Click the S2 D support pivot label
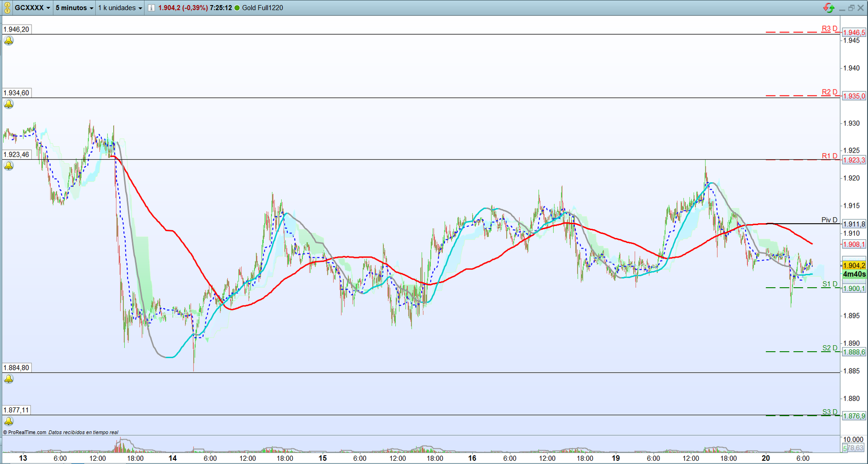The width and height of the screenshot is (868, 464). point(829,348)
